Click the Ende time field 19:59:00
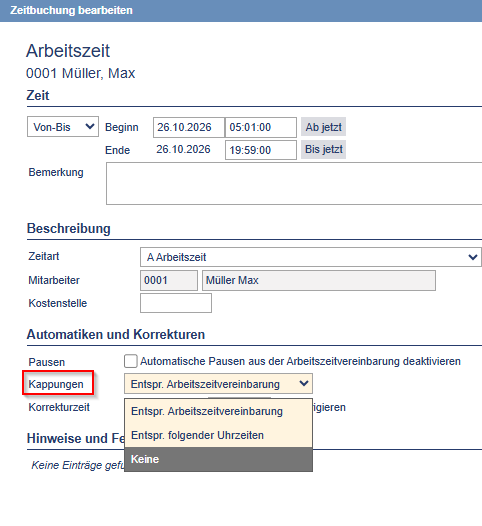 click(261, 150)
